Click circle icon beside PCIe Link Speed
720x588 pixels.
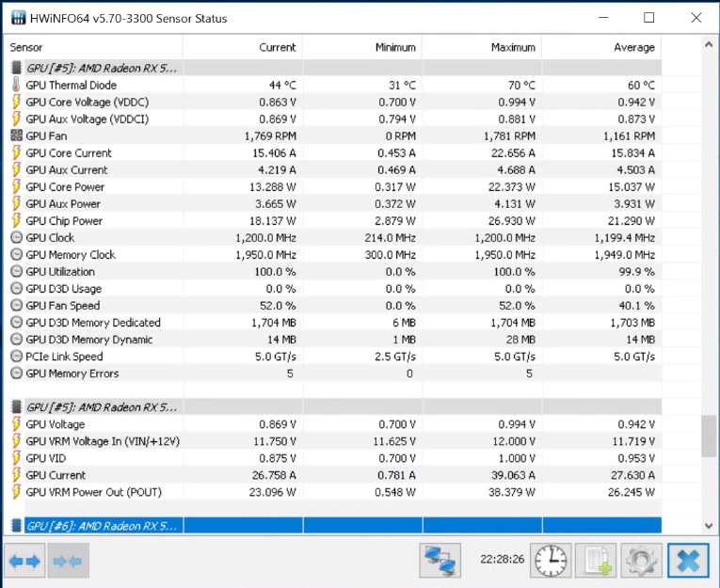click(x=16, y=357)
